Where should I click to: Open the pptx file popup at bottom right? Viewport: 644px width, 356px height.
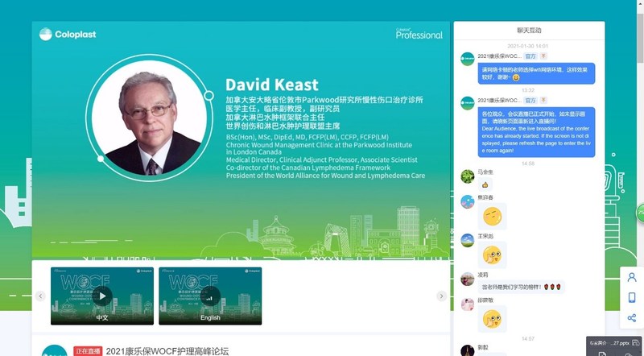tap(613, 345)
